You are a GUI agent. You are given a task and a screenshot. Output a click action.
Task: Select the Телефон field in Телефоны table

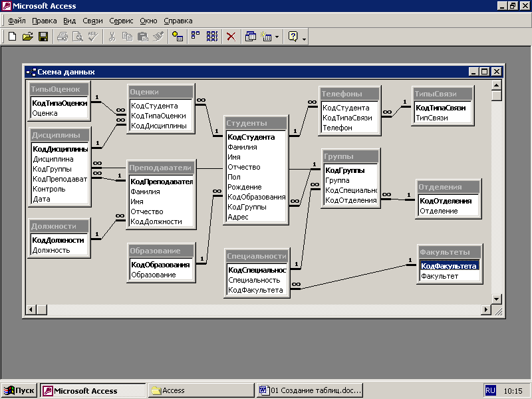350,128
